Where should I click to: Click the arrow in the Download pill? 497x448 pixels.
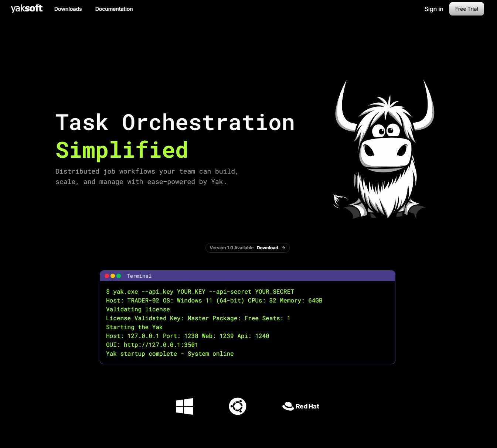[283, 248]
